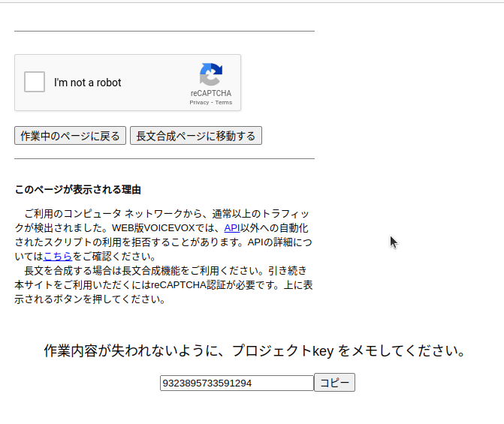Focus the project key input field

pyautogui.click(x=237, y=383)
